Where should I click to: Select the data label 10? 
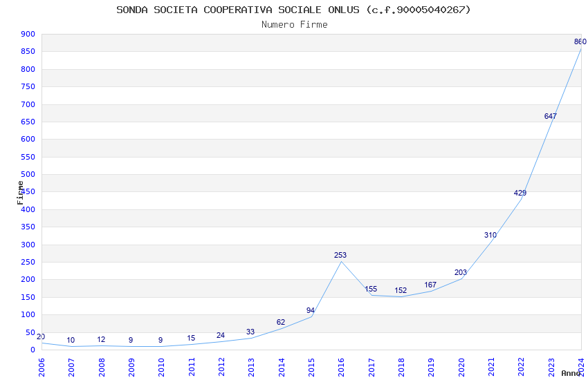tap(71, 341)
